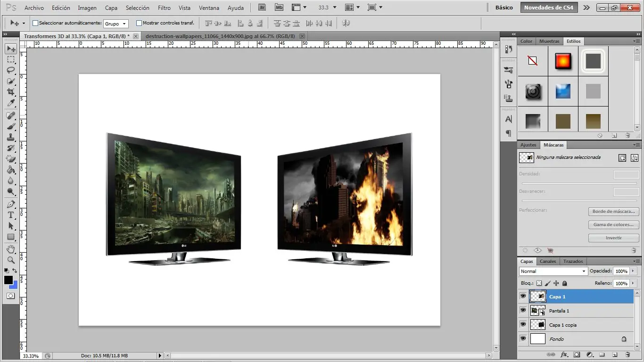The height and width of the screenshot is (362, 644).
Task: Open the Capa menu
Action: [x=111, y=8]
